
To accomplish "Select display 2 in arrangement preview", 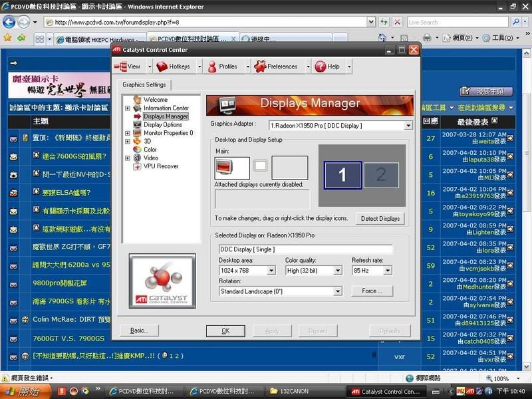I will pos(381,176).
